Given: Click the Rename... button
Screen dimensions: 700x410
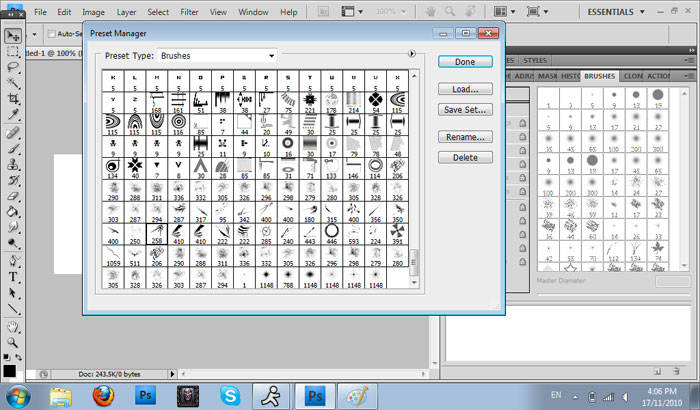Looking at the screenshot, I should tap(465, 137).
